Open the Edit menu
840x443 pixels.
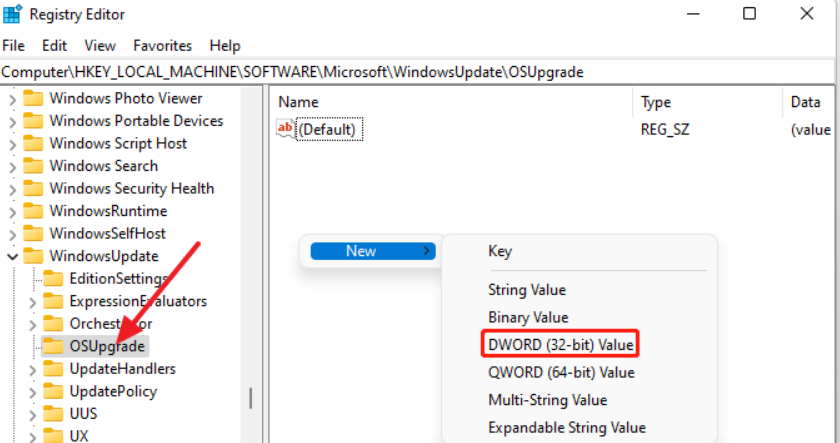[54, 46]
